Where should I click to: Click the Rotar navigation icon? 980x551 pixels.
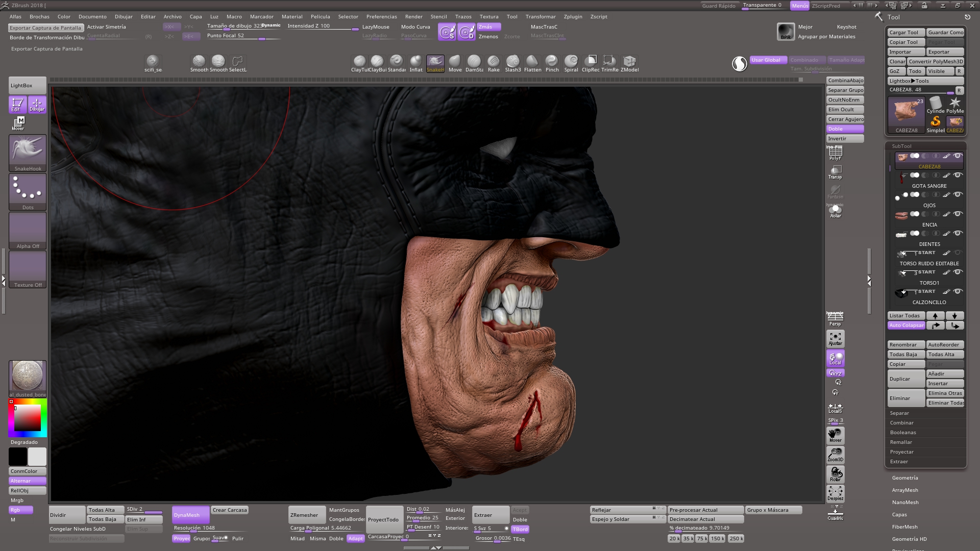[x=835, y=474]
